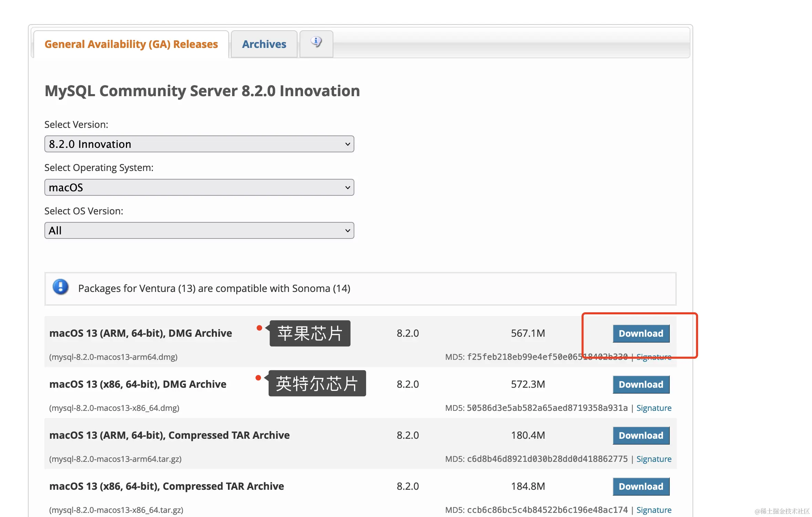This screenshot has height=517, width=812.
Task: Click the 572.3M file size
Action: [x=528, y=384]
